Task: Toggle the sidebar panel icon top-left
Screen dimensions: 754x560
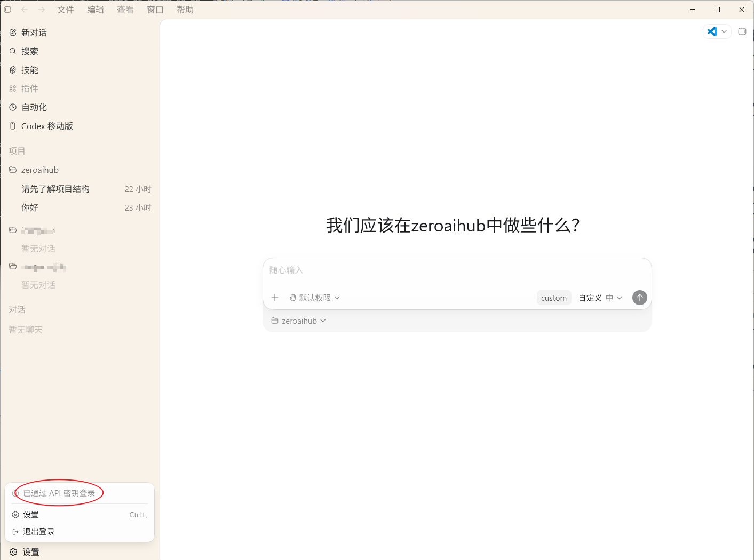Action: pos(7,10)
